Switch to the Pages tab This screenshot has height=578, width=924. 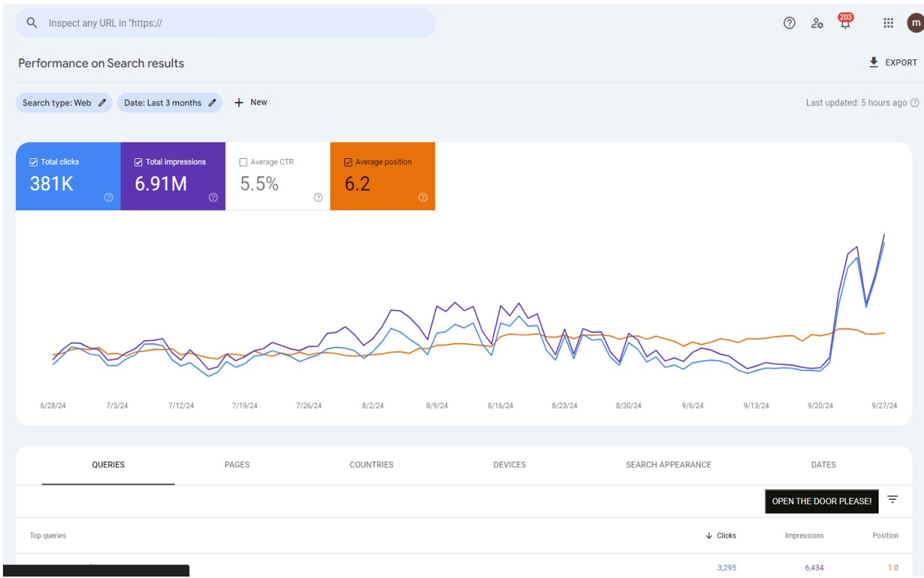pyautogui.click(x=237, y=465)
